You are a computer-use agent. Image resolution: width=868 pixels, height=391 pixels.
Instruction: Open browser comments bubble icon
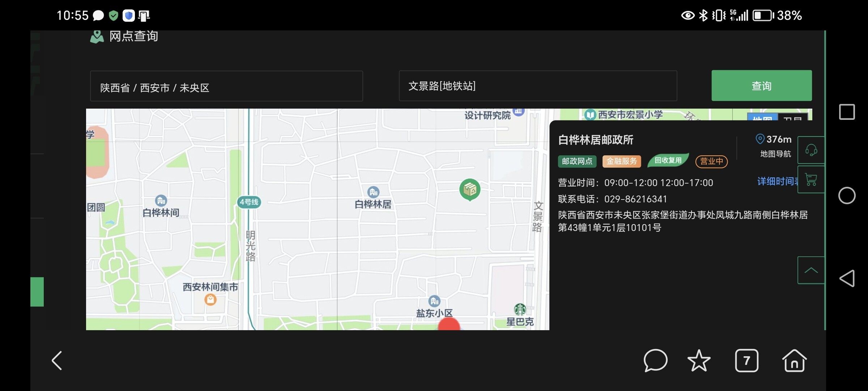click(x=655, y=361)
